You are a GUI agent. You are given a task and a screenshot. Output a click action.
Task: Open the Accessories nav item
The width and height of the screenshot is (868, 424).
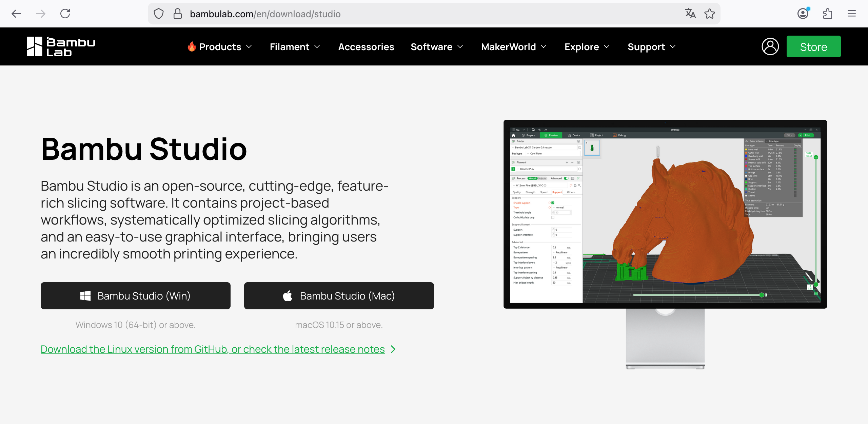coord(366,47)
